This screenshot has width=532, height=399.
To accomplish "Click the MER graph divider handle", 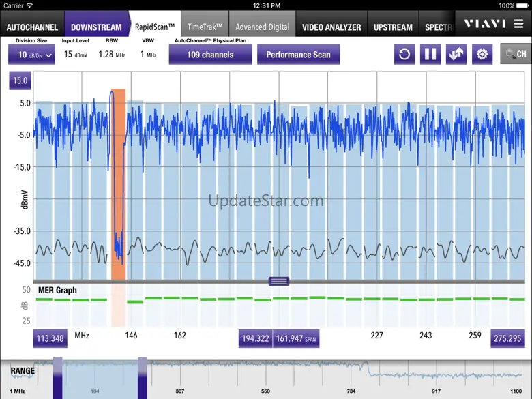I will pyautogui.click(x=279, y=281).
